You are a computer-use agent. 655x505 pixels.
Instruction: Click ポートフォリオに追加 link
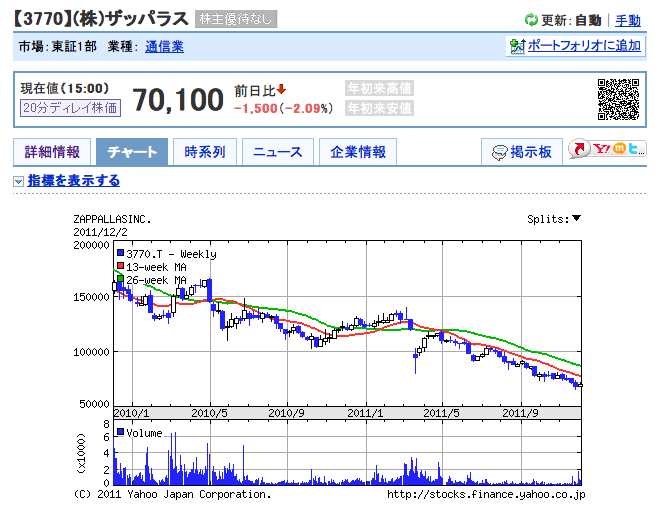pyautogui.click(x=584, y=46)
